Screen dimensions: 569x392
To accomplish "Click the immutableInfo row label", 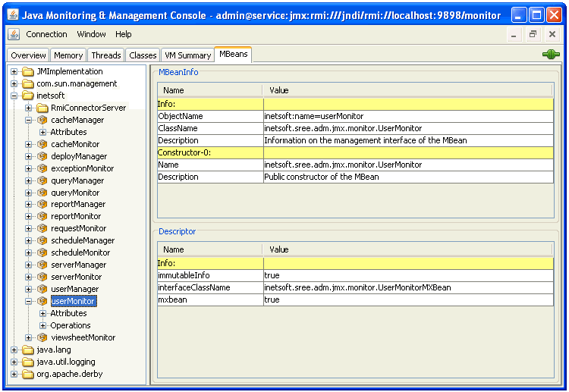I will [210, 275].
